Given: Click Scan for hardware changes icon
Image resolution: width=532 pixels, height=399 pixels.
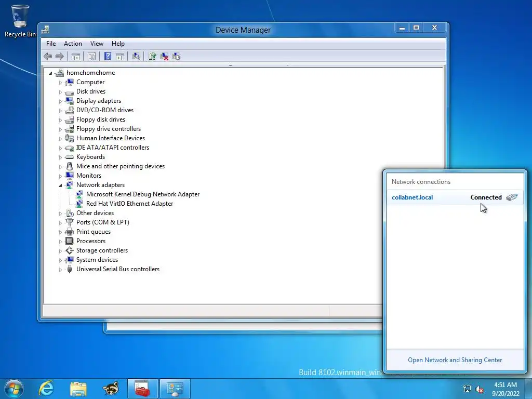Looking at the screenshot, I should pyautogui.click(x=136, y=56).
